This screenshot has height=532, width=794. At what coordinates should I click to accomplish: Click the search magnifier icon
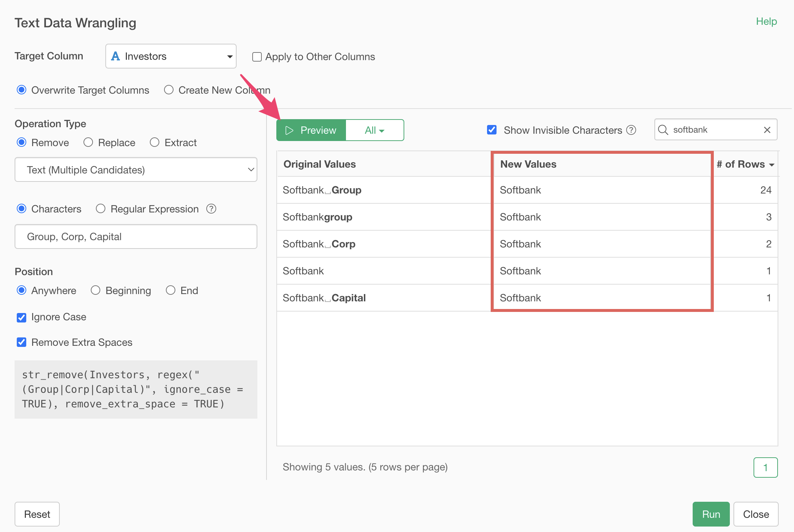pos(663,130)
